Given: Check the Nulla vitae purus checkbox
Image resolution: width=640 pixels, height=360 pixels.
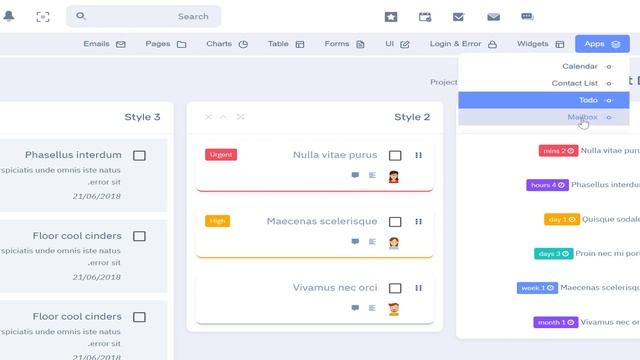Looking at the screenshot, I should (395, 156).
